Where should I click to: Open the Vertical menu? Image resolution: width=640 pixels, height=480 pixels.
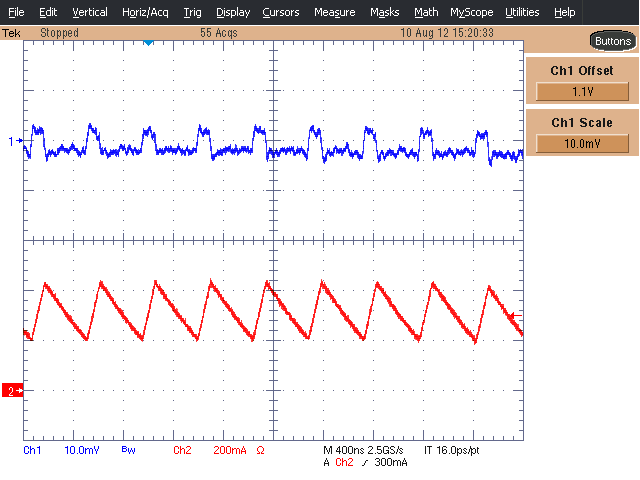point(90,12)
